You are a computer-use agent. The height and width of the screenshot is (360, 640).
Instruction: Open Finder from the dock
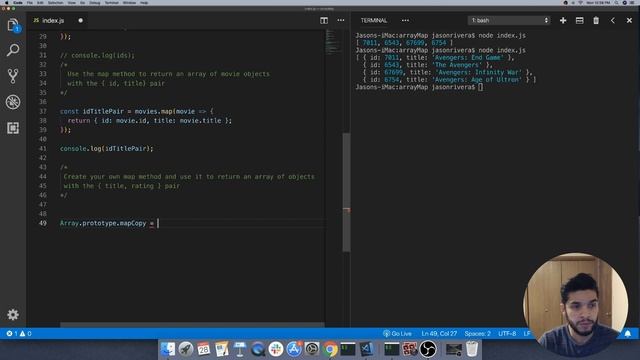[x=168, y=349]
